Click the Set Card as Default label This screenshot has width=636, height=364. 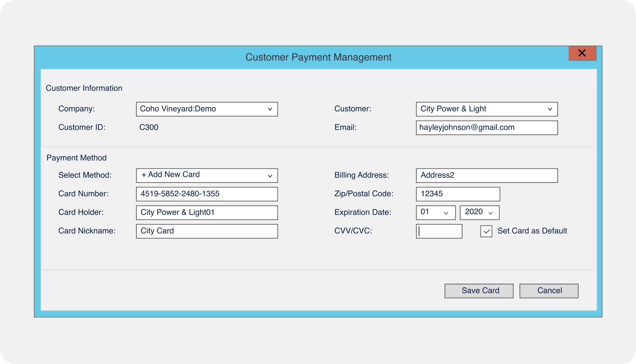[x=532, y=231]
